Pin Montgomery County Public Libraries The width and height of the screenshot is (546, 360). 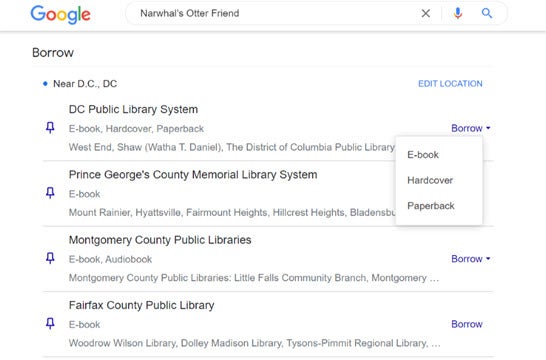[x=50, y=258]
